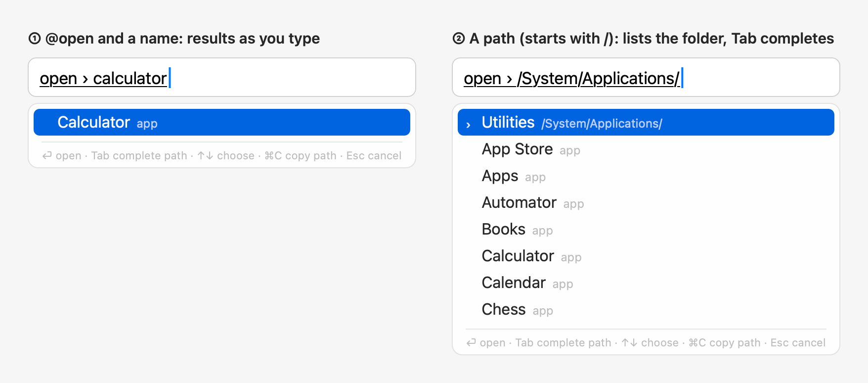This screenshot has width=868, height=383.
Task: Click the 'open › /System/Applications/' path field
Action: coord(646,77)
